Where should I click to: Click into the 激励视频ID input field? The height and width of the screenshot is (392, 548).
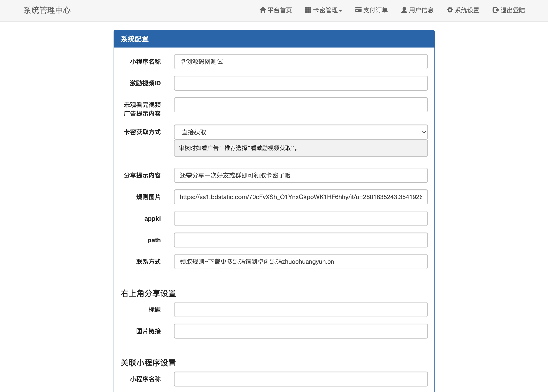(x=301, y=83)
